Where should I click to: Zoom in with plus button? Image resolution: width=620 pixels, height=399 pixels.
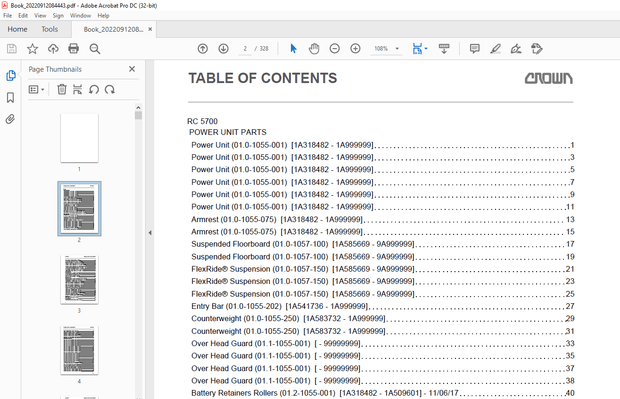(355, 49)
